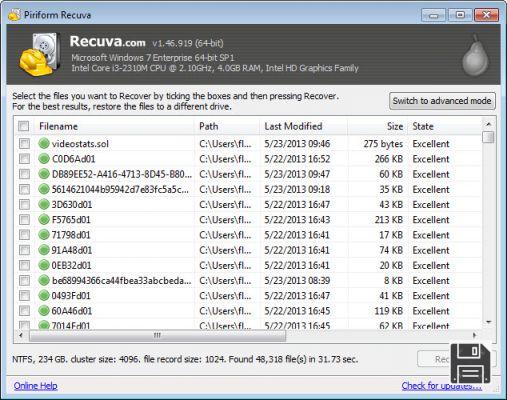Click the Piriform pear logo
Screen dimensions: 507x400
[475, 56]
